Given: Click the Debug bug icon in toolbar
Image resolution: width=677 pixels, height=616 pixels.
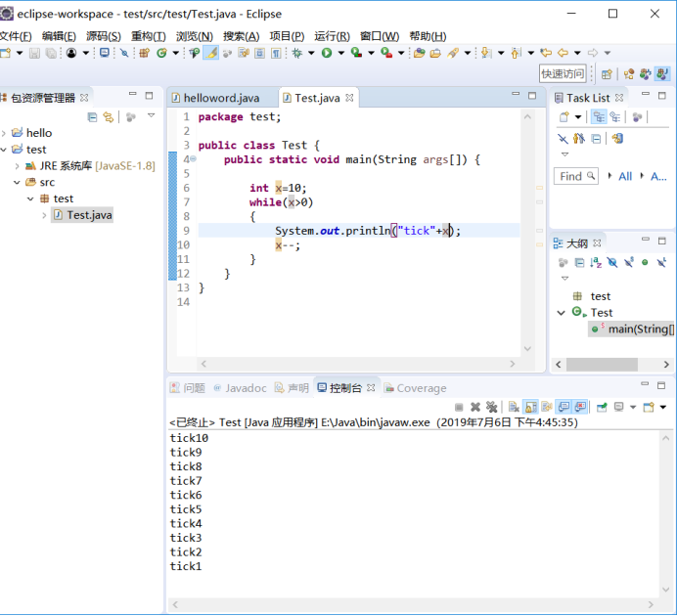Looking at the screenshot, I should pyautogui.click(x=296, y=53).
